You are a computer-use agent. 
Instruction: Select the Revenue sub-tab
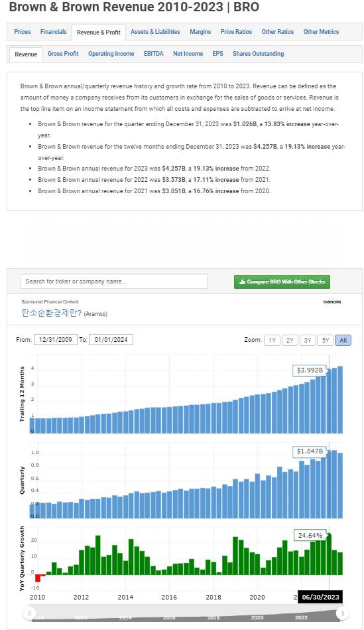(x=26, y=54)
